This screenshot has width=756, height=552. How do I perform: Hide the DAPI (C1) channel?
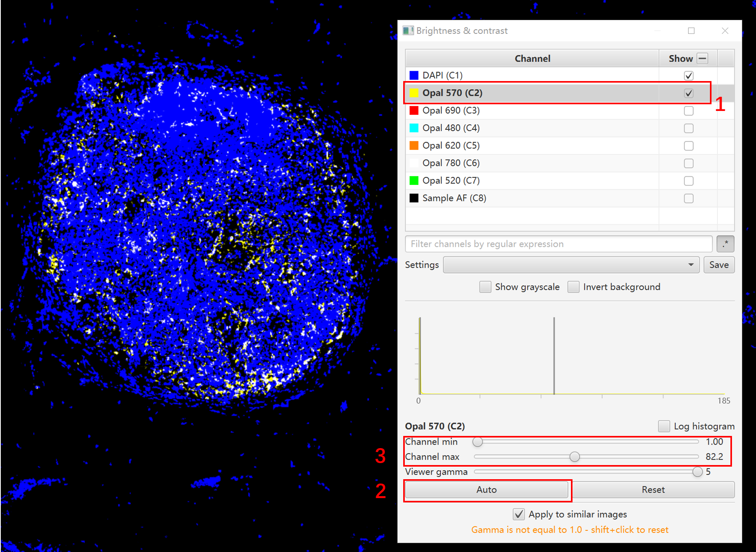point(688,76)
